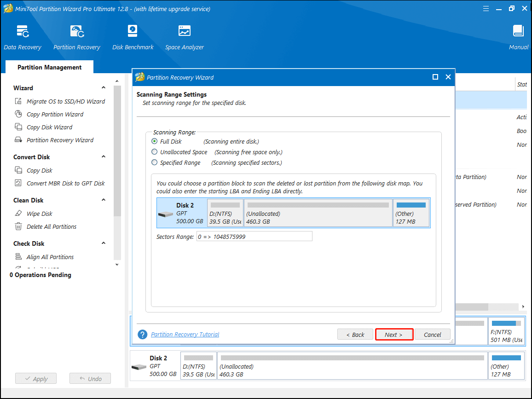Switch to the Partition Management tab
The width and height of the screenshot is (532, 399).
(50, 67)
